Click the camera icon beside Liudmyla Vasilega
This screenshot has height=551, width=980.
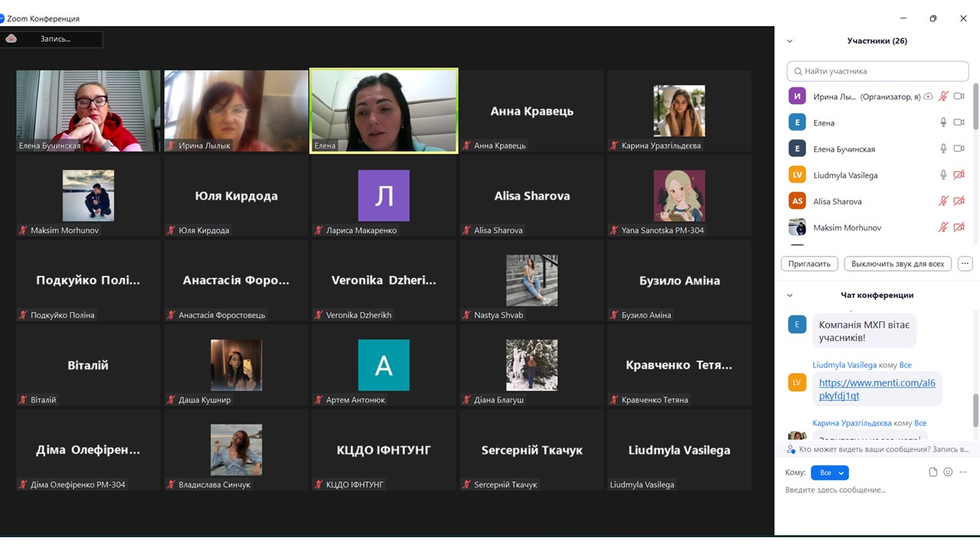[x=959, y=175]
